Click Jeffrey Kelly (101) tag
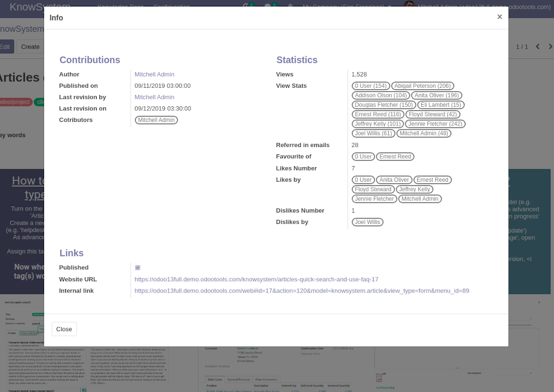This screenshot has height=392, width=554. (x=378, y=124)
